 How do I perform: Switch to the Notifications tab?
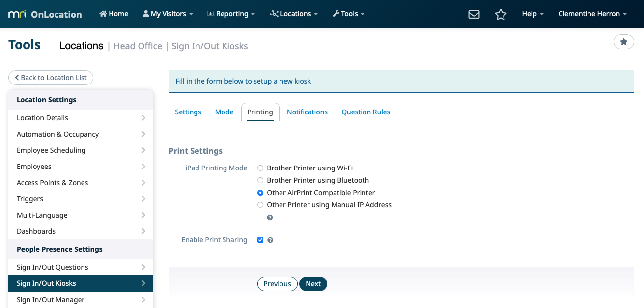307,112
